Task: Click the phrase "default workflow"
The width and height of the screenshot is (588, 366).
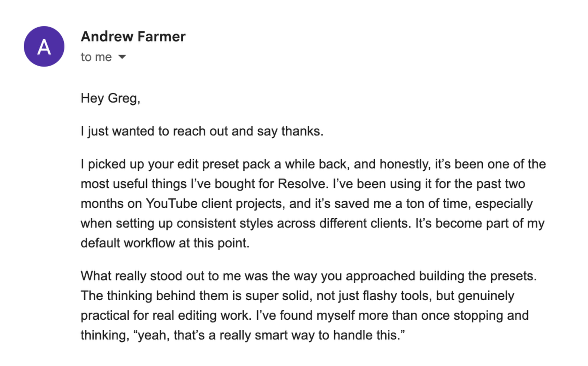Action: [x=128, y=243]
